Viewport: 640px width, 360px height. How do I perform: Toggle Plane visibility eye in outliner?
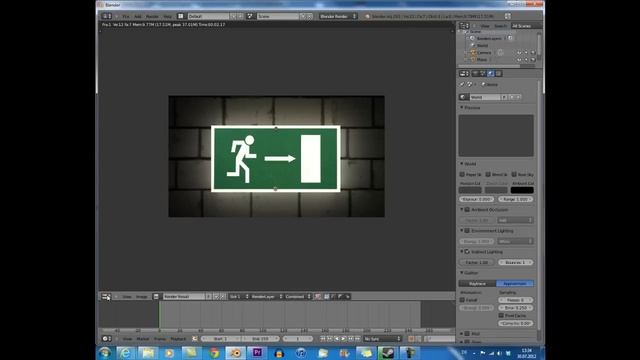519,59
